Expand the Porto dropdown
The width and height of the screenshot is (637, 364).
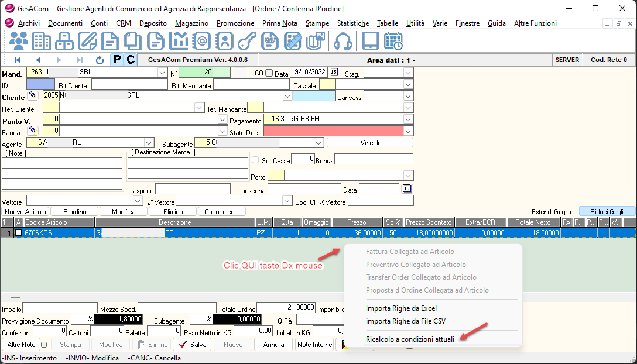[408, 176]
